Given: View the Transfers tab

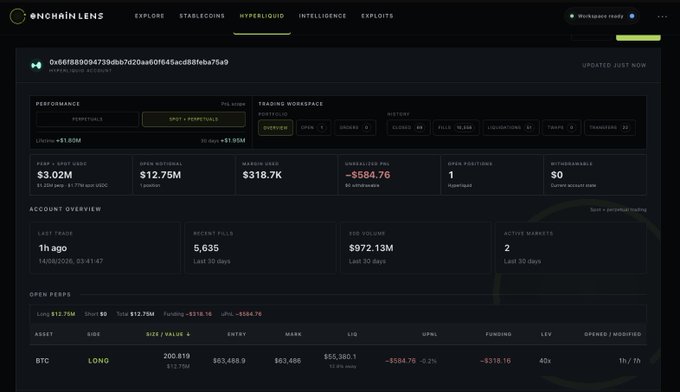Looking at the screenshot, I should 609,128.
